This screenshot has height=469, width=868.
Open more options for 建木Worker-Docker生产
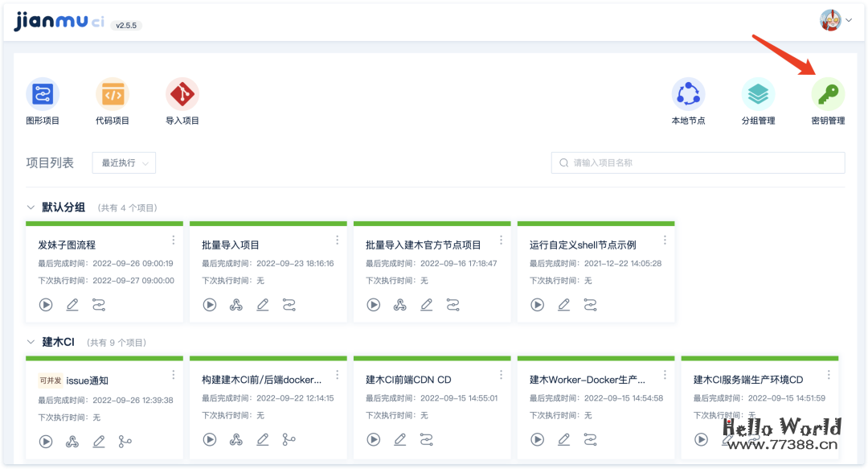[x=665, y=376]
